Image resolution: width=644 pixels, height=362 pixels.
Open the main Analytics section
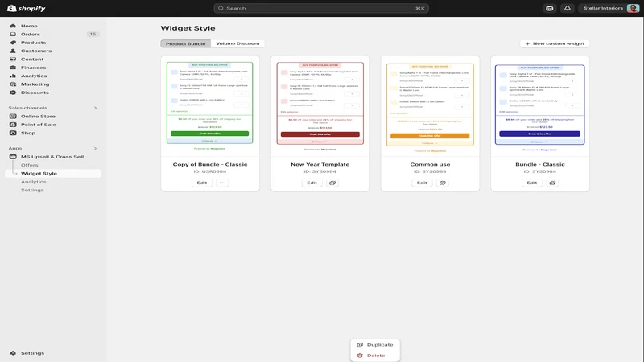point(34,76)
